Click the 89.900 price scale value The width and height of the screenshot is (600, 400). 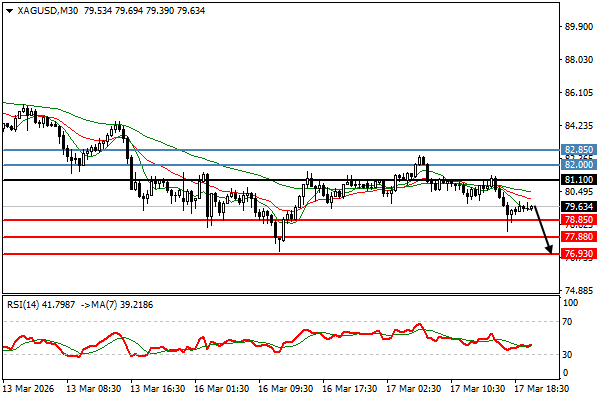(x=578, y=27)
